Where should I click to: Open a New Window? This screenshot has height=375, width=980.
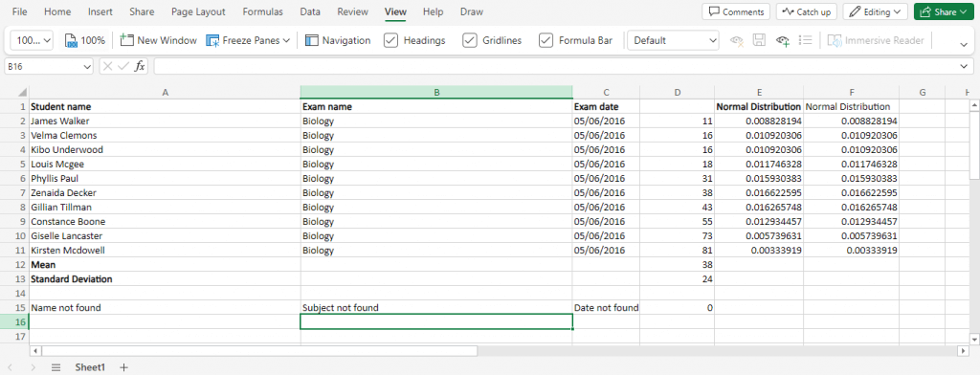[x=158, y=40]
